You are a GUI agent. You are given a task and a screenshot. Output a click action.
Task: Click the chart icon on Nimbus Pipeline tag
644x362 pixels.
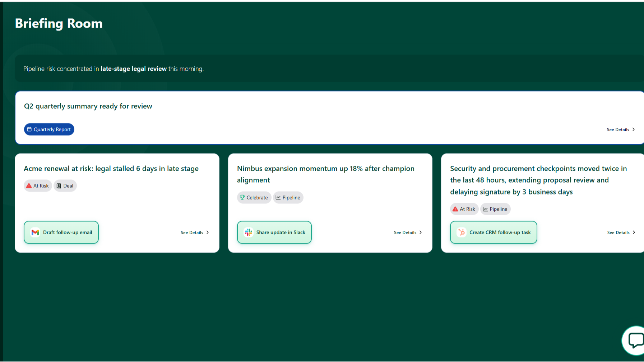click(278, 197)
